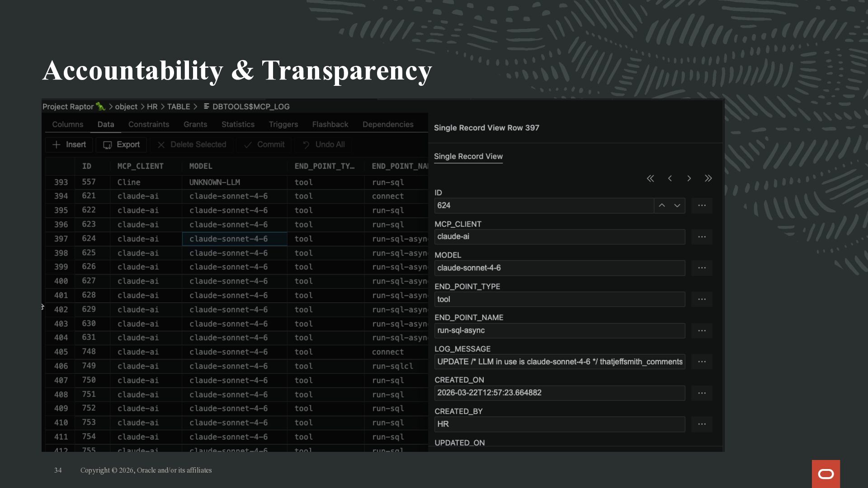Open ellipsis menu for ID field

702,206
